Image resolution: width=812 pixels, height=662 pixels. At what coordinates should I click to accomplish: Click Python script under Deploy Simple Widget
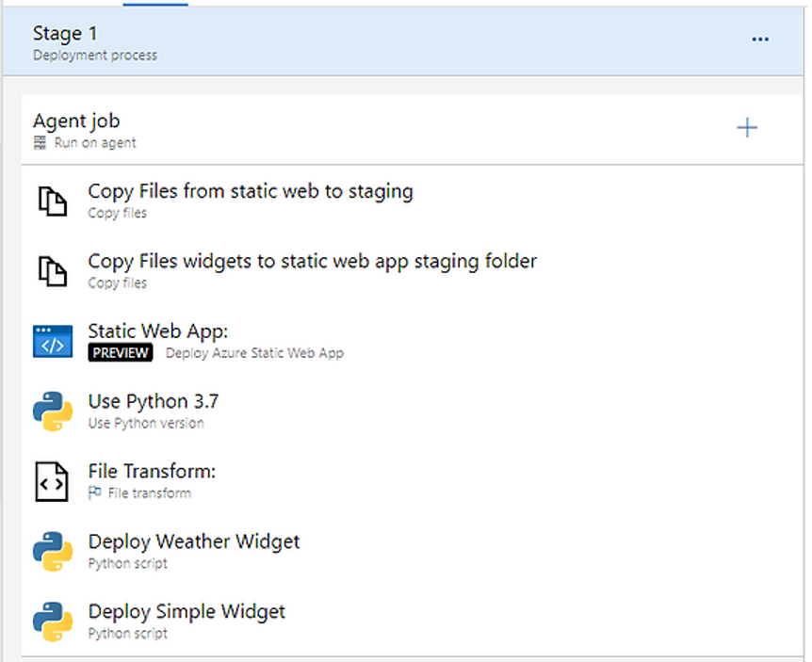click(x=127, y=634)
